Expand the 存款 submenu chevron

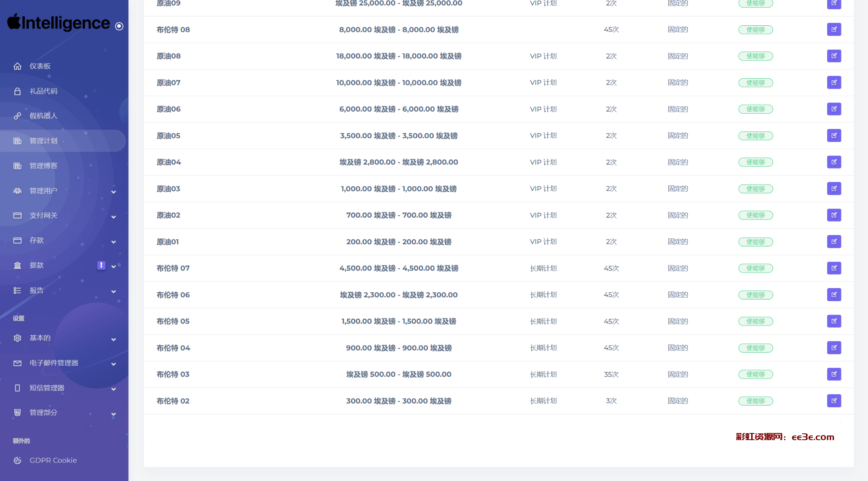coord(113,242)
